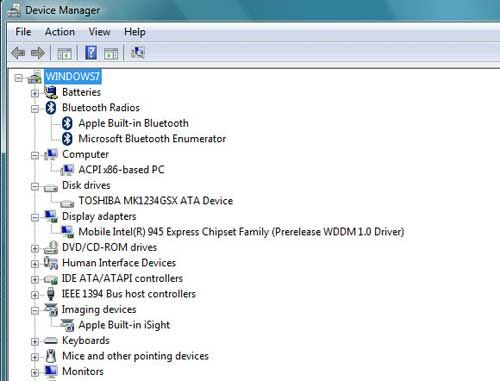
Task: Click the WINDOWS7 computer icon
Action: click(35, 77)
